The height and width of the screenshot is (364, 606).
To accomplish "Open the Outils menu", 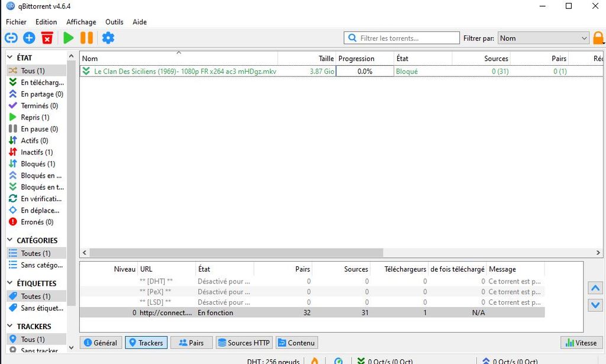I will 114,22.
